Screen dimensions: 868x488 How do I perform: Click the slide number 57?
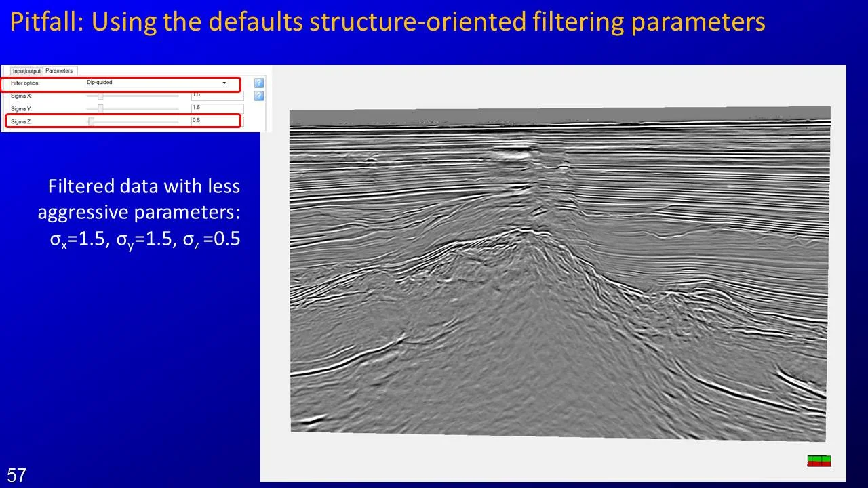tap(17, 475)
